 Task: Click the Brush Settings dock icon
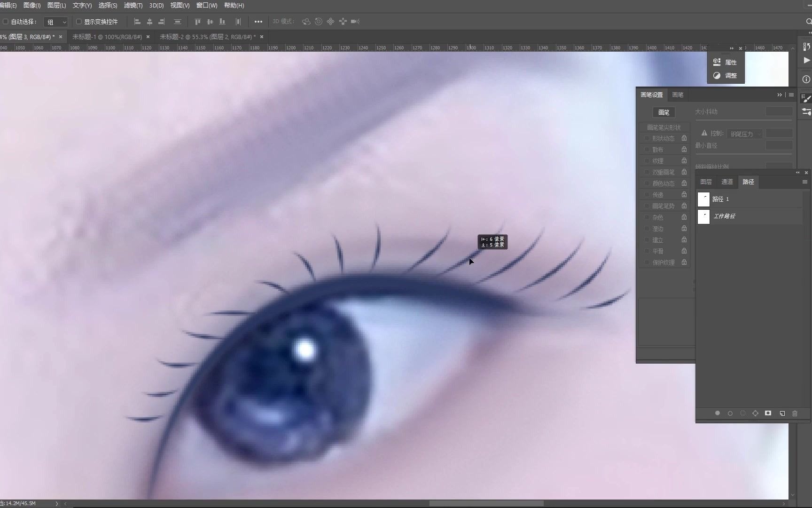[806, 98]
